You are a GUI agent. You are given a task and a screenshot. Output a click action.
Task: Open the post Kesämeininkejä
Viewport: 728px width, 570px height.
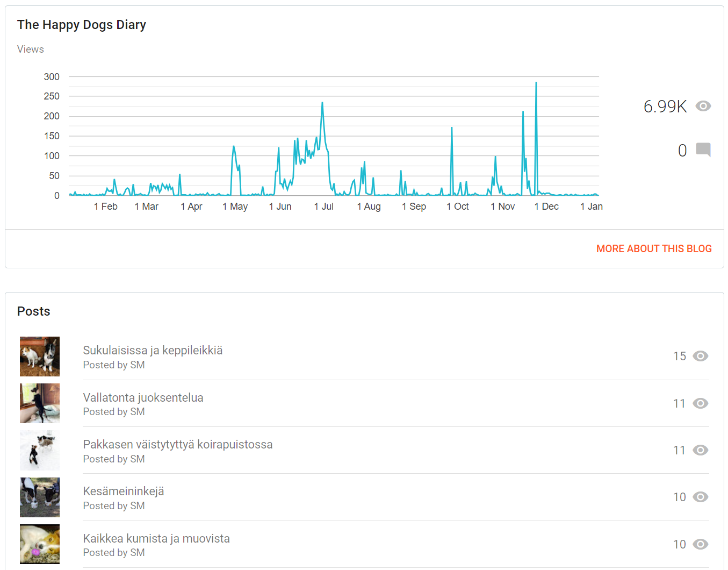[124, 491]
